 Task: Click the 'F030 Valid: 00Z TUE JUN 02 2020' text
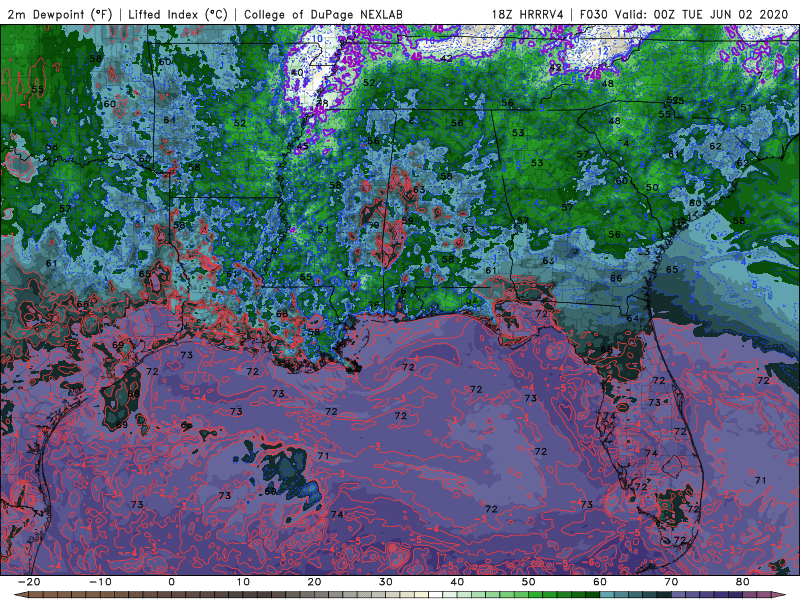[x=684, y=14]
